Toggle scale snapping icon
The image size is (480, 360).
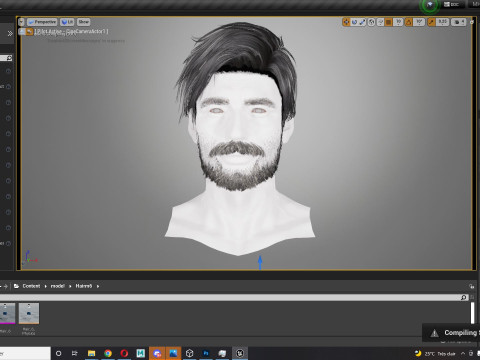[431, 22]
